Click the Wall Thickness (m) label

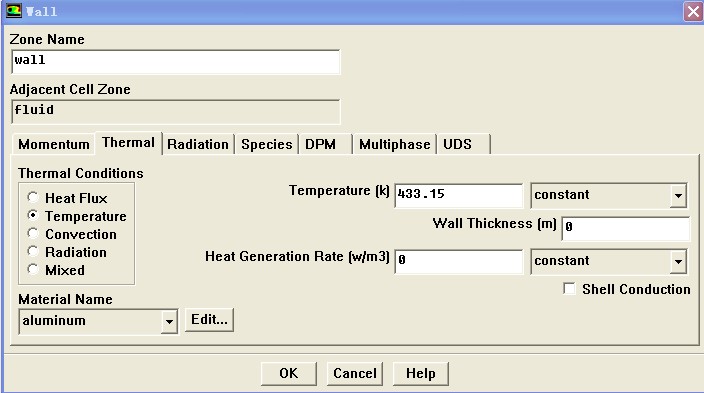tap(494, 224)
